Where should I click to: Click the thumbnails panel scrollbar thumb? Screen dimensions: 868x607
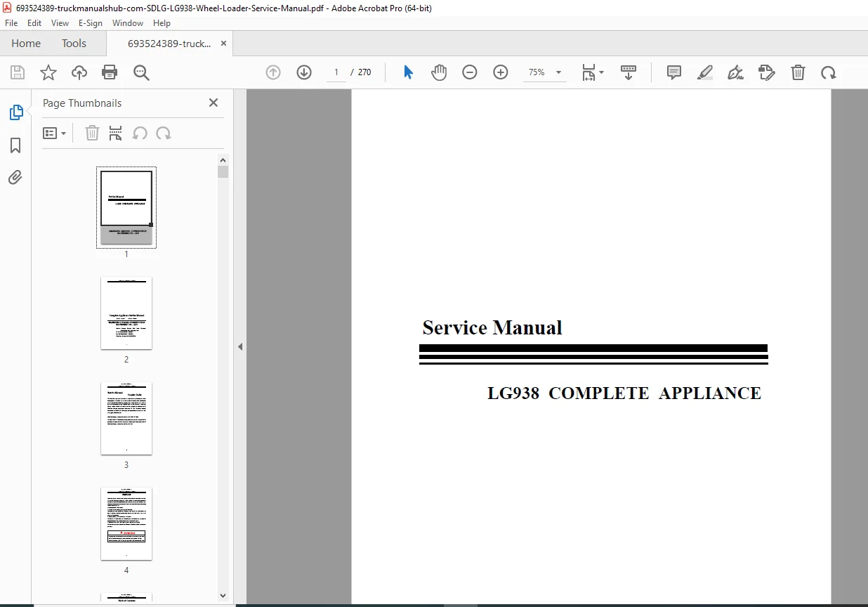pyautogui.click(x=223, y=172)
